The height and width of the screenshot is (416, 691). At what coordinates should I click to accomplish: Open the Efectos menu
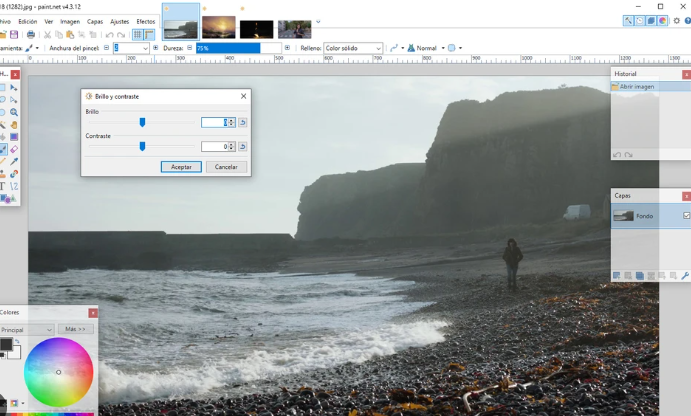click(146, 21)
